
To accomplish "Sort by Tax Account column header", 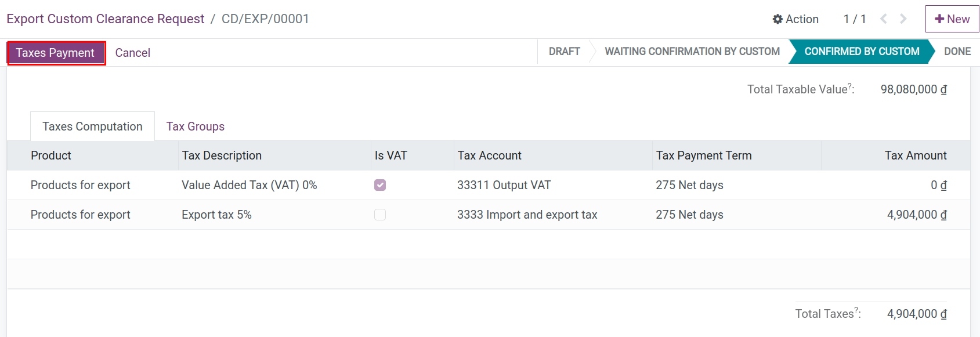I will coord(553,155).
